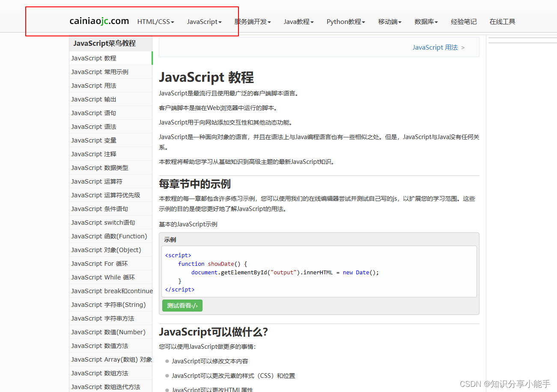
Task: Follow the JavaScript 用法 breadcrumb link
Action: tap(435, 48)
